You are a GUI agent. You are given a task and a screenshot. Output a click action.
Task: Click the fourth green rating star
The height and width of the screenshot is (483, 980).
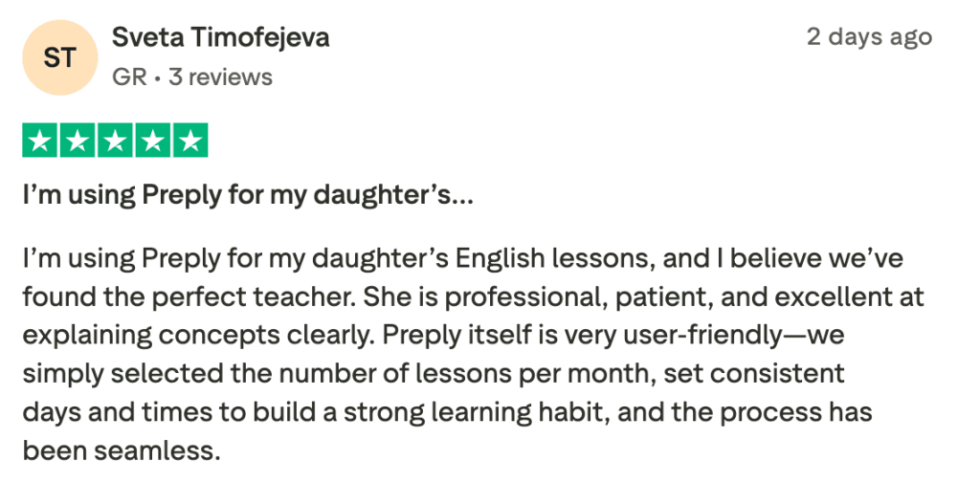pos(153,142)
